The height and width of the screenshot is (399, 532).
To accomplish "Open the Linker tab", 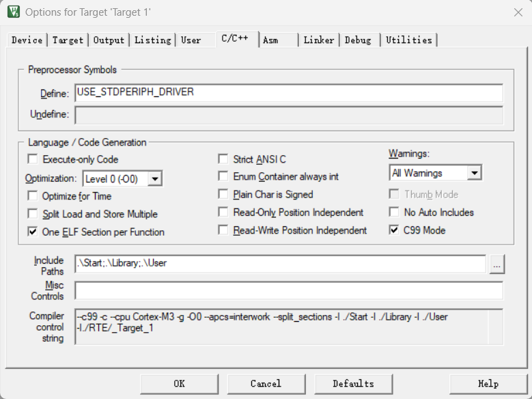I will 319,40.
